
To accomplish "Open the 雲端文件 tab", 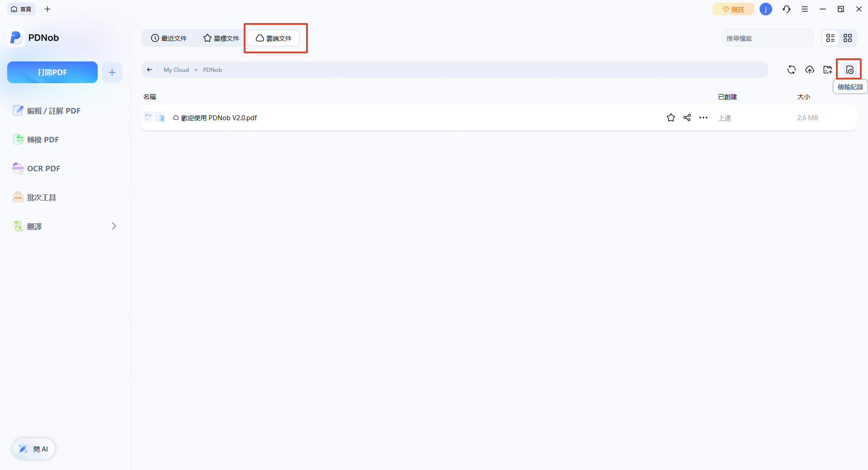I will pos(274,38).
